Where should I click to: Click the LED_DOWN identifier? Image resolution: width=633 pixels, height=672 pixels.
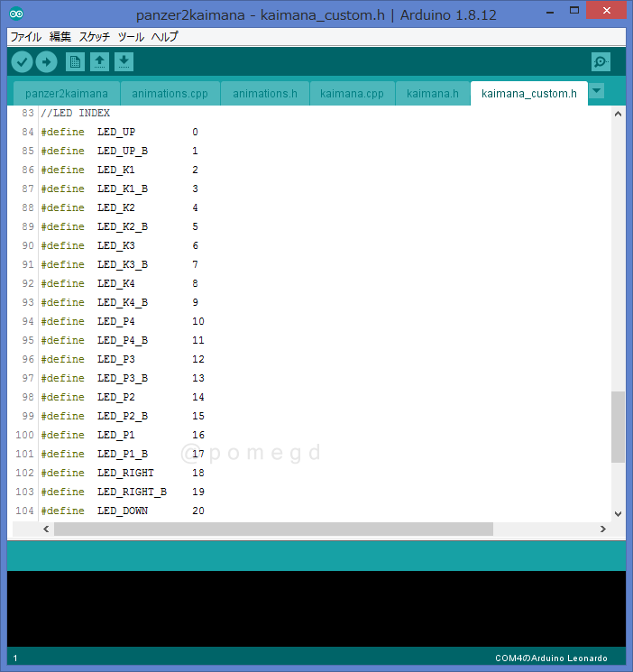coord(123,511)
